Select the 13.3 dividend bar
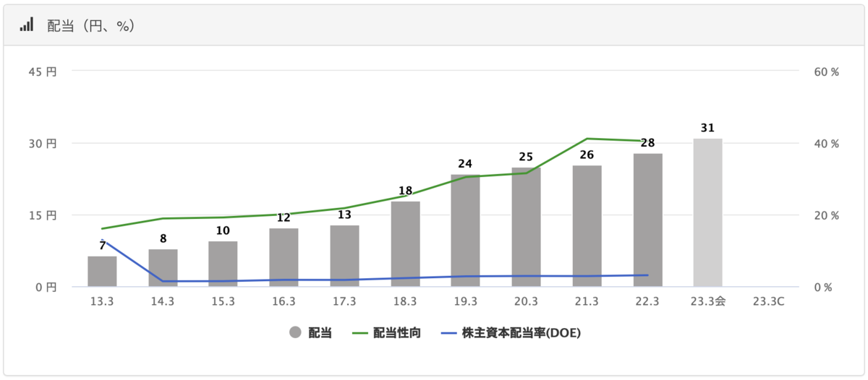The height and width of the screenshot is (380, 868). click(x=102, y=272)
